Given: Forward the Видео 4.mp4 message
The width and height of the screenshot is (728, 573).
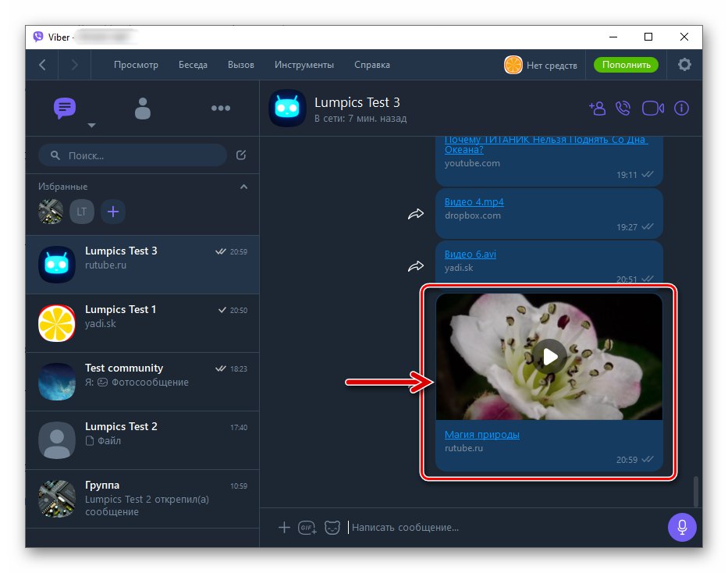Looking at the screenshot, I should (x=416, y=214).
